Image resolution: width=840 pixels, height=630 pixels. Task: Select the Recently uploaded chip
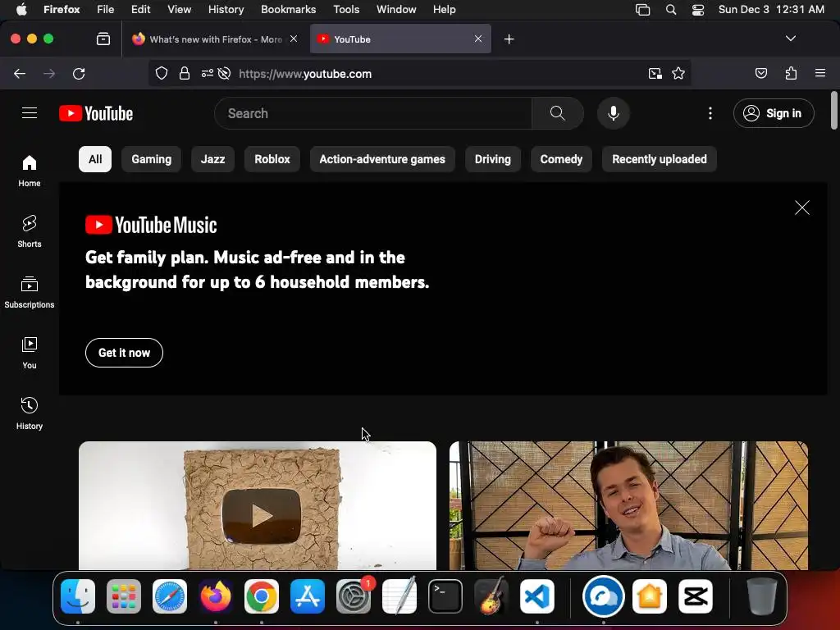tap(660, 159)
